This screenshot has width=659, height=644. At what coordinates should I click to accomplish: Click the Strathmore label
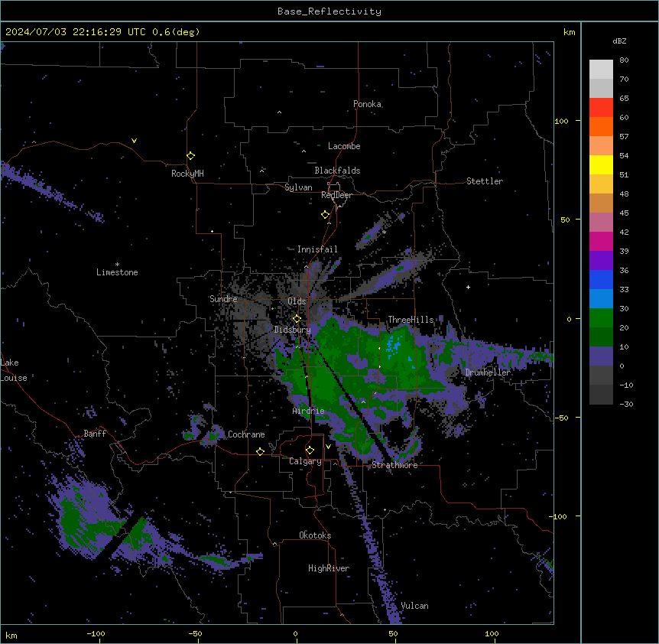click(x=394, y=465)
